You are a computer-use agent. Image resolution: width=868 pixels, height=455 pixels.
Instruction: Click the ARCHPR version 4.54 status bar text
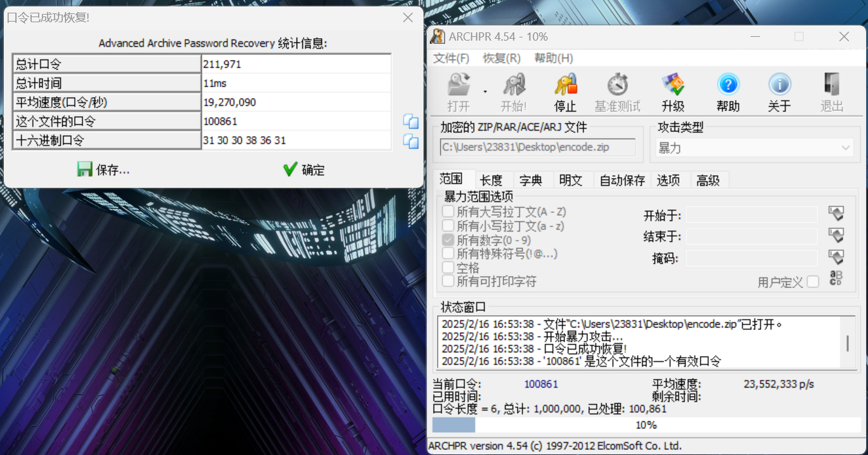(x=555, y=445)
